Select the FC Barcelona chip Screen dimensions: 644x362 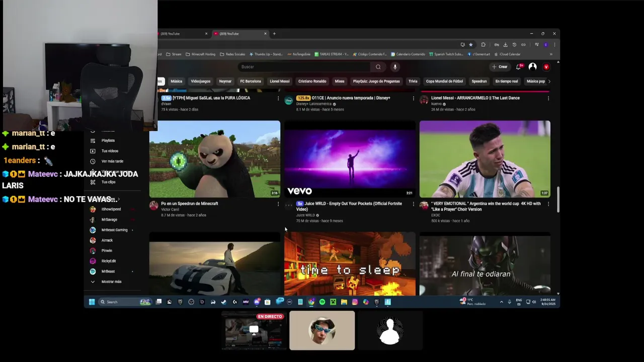[x=251, y=81]
